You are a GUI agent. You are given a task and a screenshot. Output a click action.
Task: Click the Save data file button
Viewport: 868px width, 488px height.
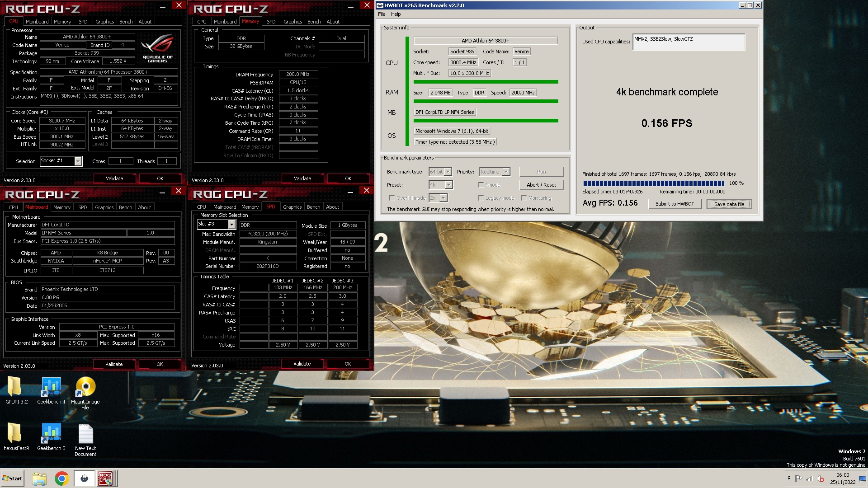point(729,204)
